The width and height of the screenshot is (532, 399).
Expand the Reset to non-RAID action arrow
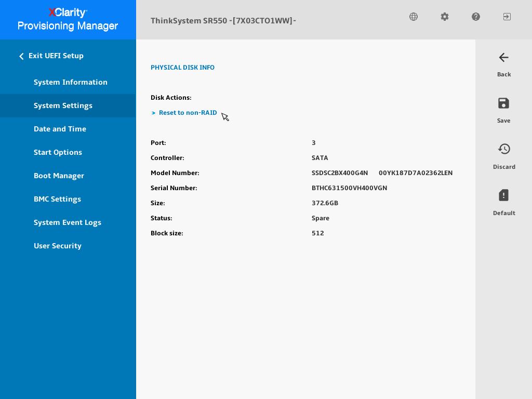point(154,113)
